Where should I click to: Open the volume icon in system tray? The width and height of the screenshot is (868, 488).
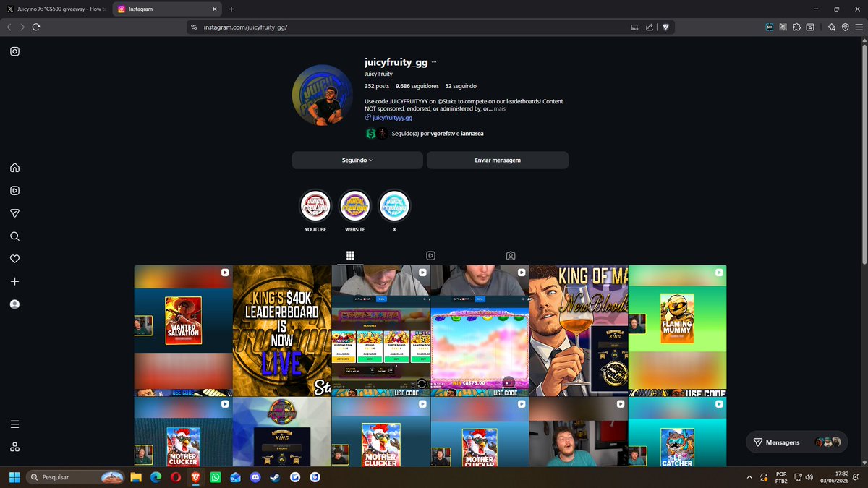coord(809,478)
